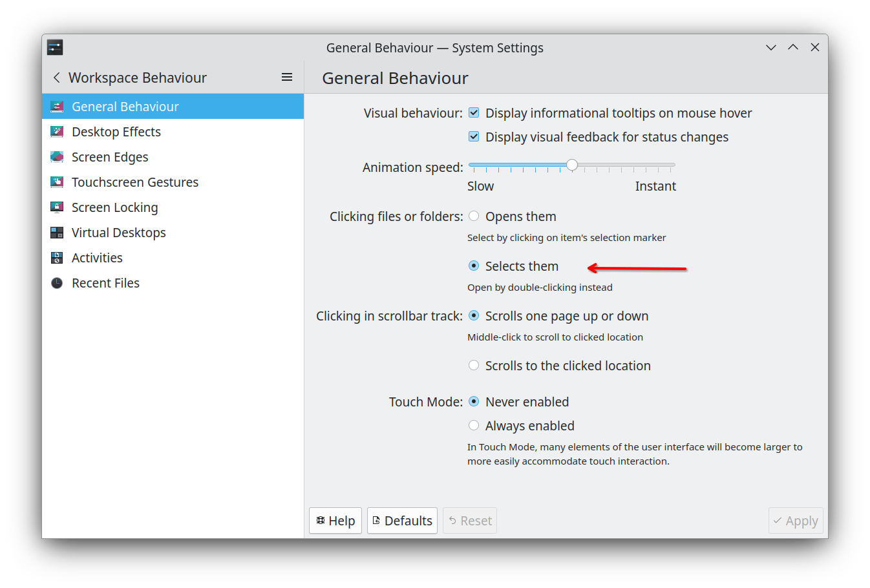Click the General Behaviour sidebar icon
The width and height of the screenshot is (870, 588).
[57, 107]
